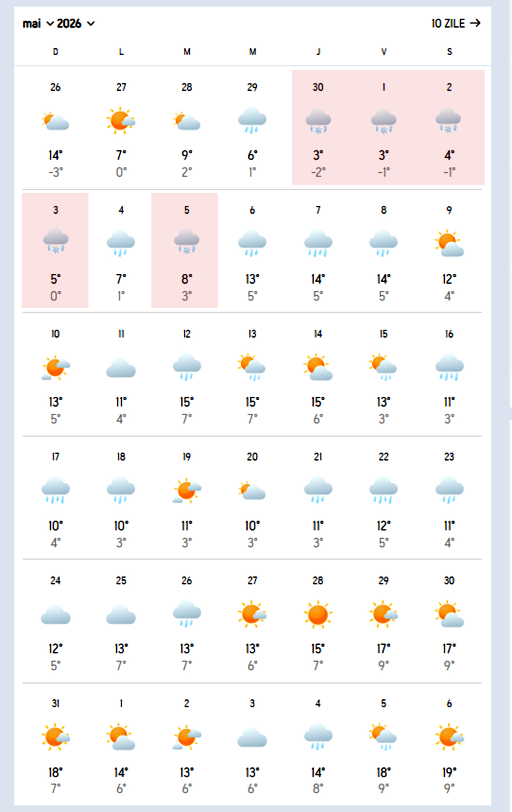Open the mai month dropdown
Image resolution: width=512 pixels, height=812 pixels.
(x=38, y=24)
